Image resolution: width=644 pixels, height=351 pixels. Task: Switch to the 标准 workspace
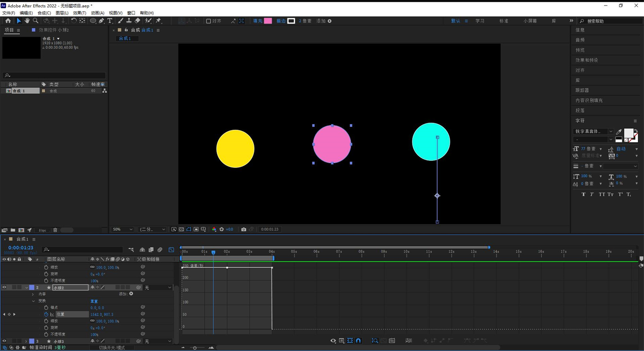pos(504,21)
